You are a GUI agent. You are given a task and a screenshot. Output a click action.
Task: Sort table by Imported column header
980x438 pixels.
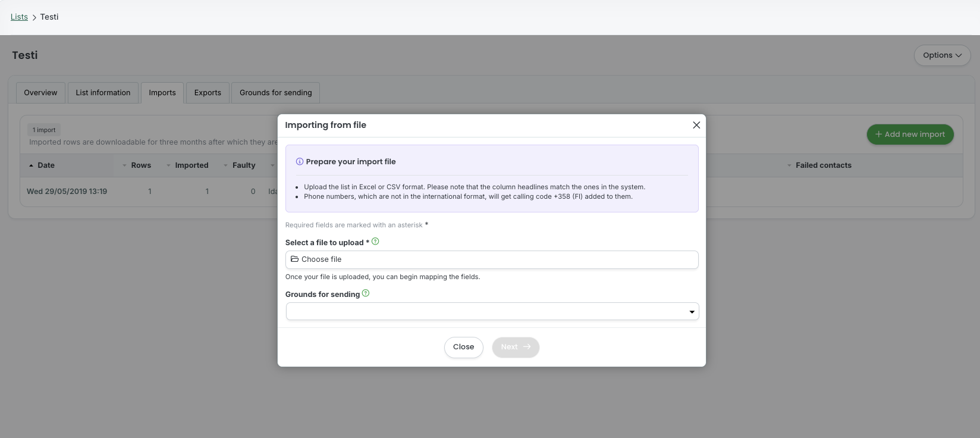(187, 165)
